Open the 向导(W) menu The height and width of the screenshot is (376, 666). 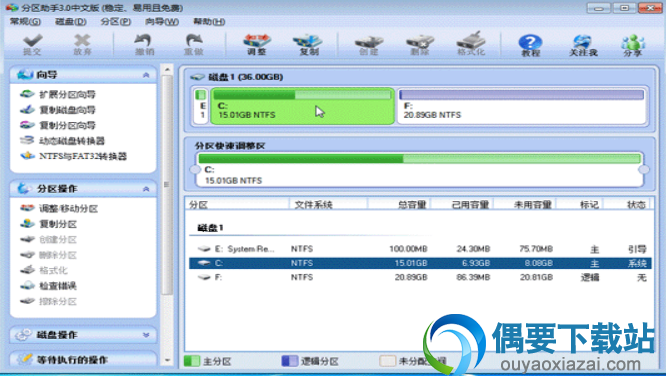coord(161,21)
